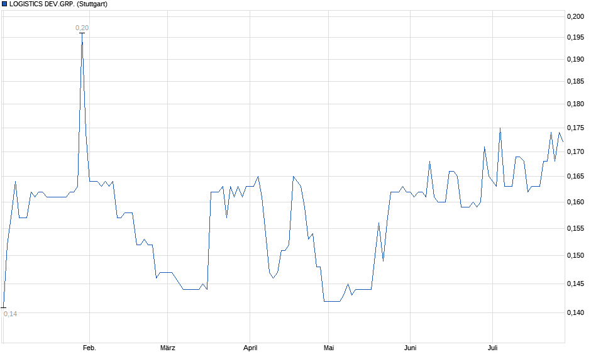This screenshot has width=591, height=364.
Task: Click the high marker tick at the 0,20 peak
Action: [x=82, y=33]
